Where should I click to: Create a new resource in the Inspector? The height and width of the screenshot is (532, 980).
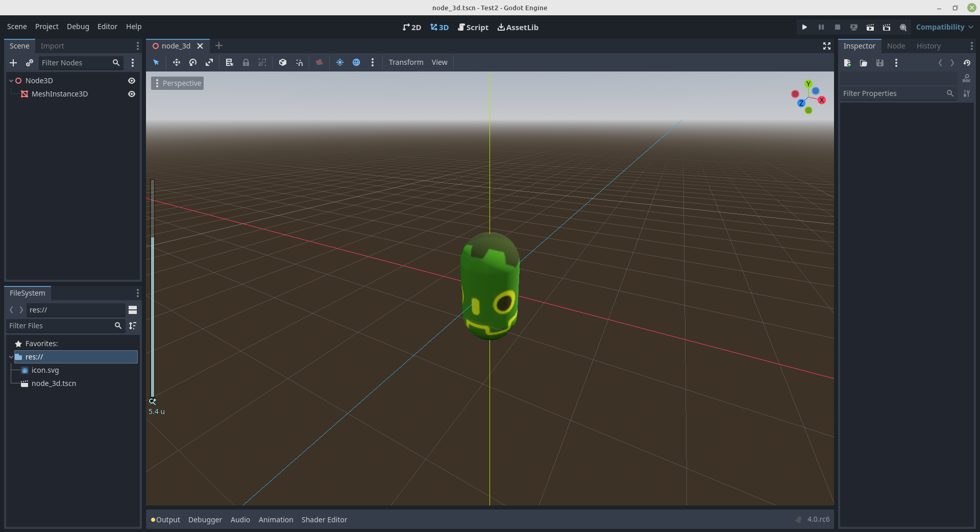coord(847,63)
